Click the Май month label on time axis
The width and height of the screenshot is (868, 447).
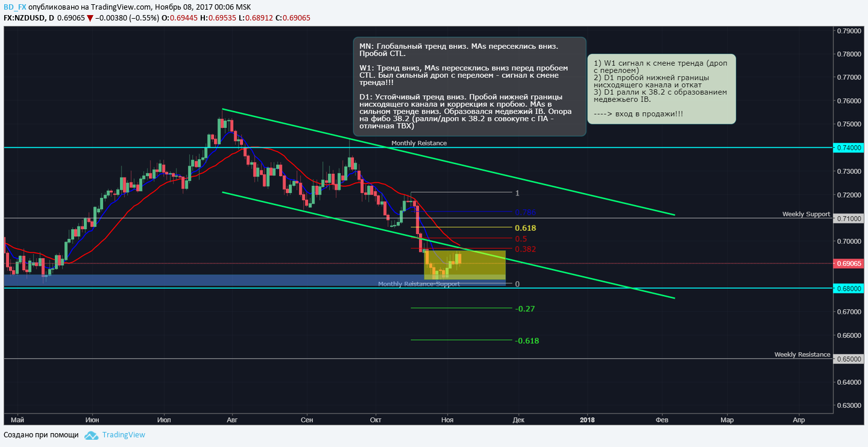click(x=17, y=419)
